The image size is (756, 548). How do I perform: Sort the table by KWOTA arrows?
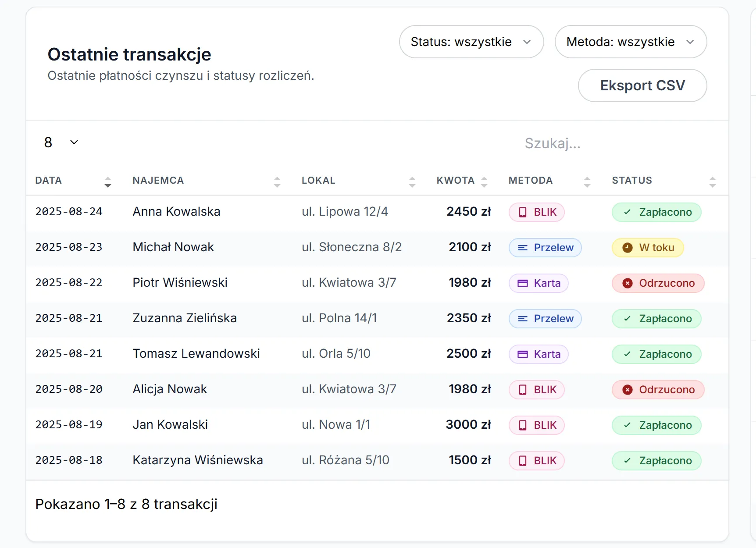tap(484, 181)
